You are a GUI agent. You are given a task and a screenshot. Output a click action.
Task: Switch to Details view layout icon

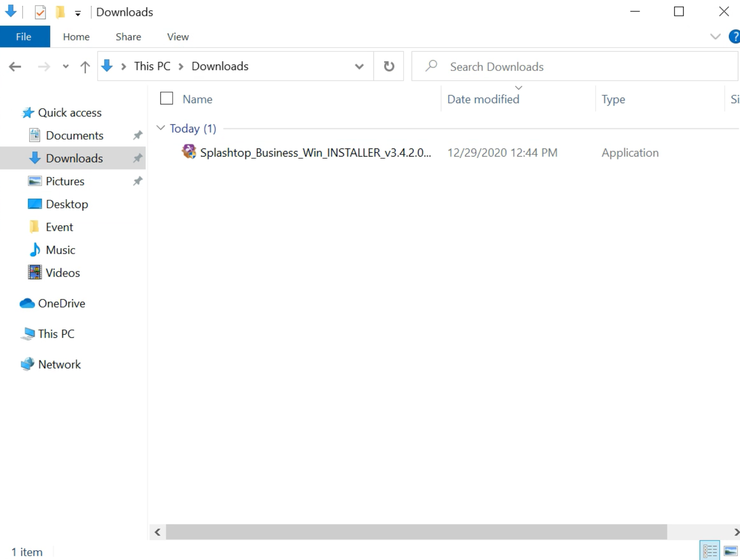709,551
